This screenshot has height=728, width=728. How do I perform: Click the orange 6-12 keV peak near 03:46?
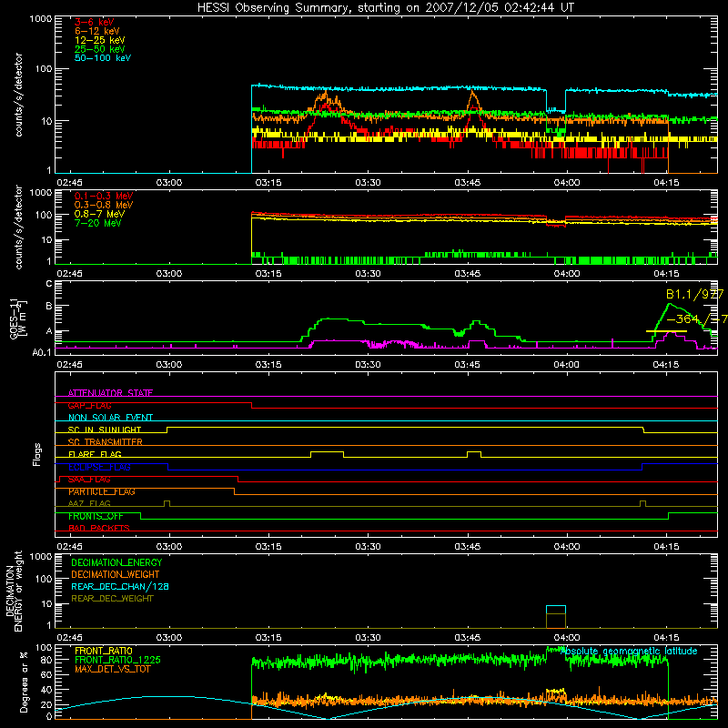pos(473,93)
